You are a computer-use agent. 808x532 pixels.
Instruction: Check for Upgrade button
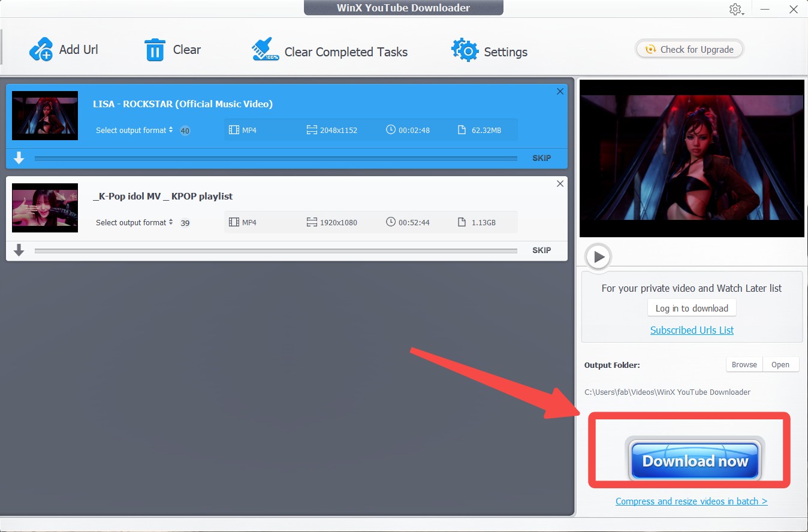(x=689, y=50)
